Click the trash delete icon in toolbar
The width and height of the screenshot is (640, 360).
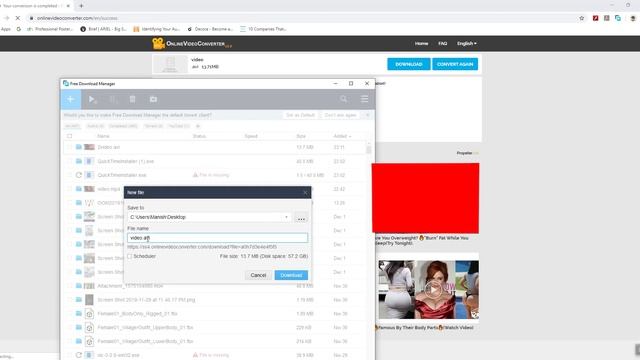click(x=132, y=99)
